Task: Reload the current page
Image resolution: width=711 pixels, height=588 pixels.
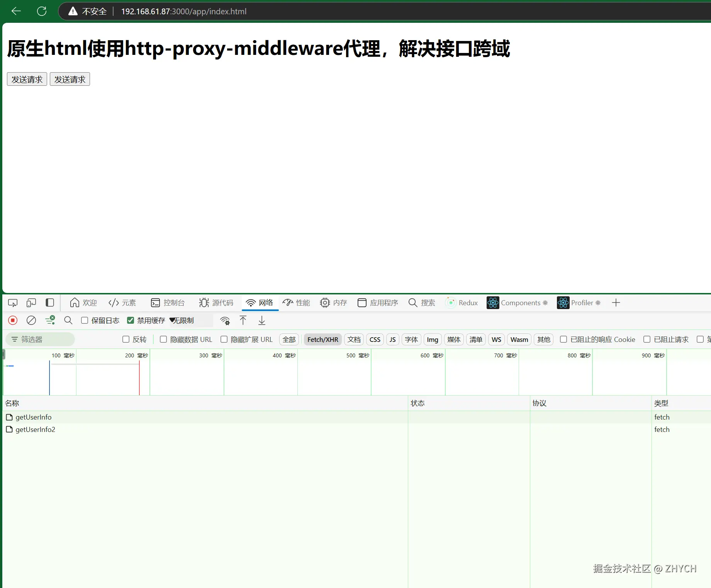Action: pos(41,11)
